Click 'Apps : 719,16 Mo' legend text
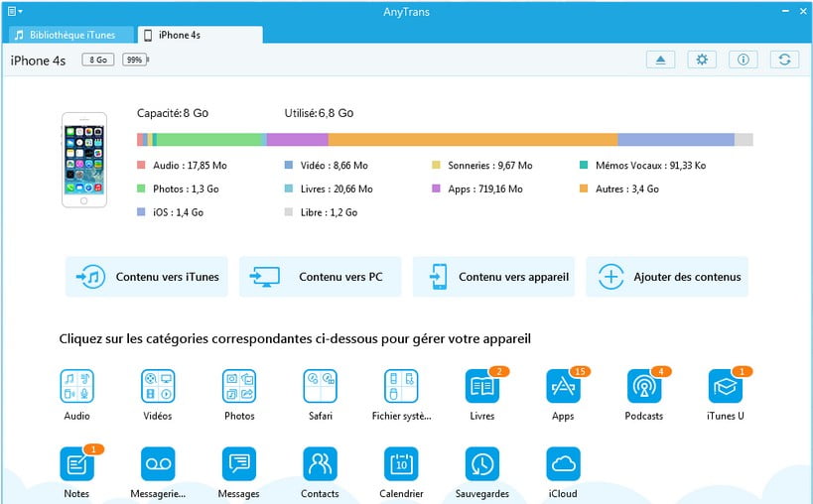Viewport: 813px width, 504px height. point(485,189)
